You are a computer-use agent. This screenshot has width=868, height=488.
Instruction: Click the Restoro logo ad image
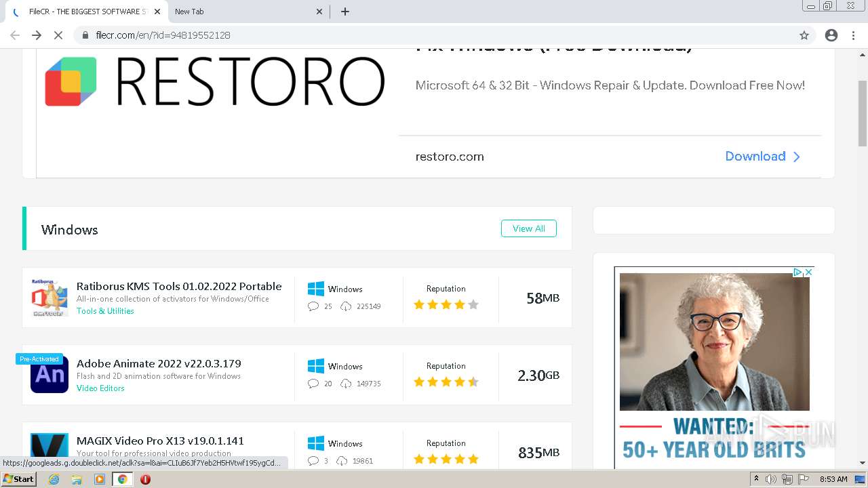coord(215,81)
